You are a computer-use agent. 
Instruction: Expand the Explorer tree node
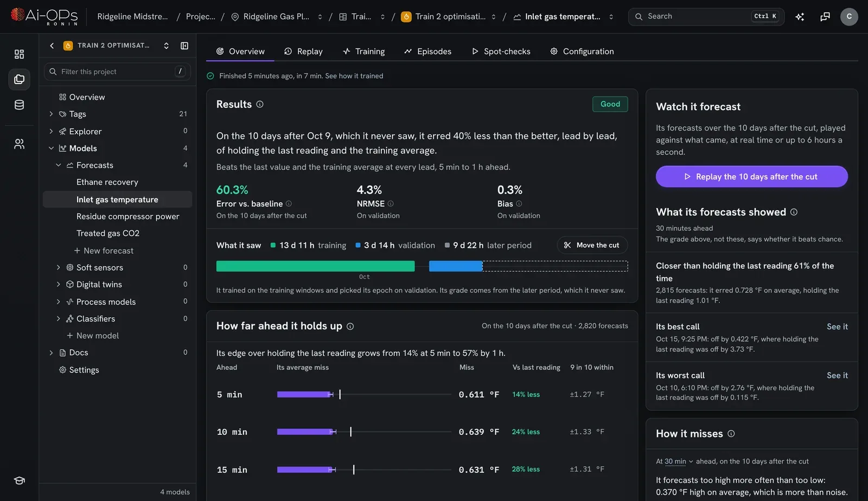(51, 131)
